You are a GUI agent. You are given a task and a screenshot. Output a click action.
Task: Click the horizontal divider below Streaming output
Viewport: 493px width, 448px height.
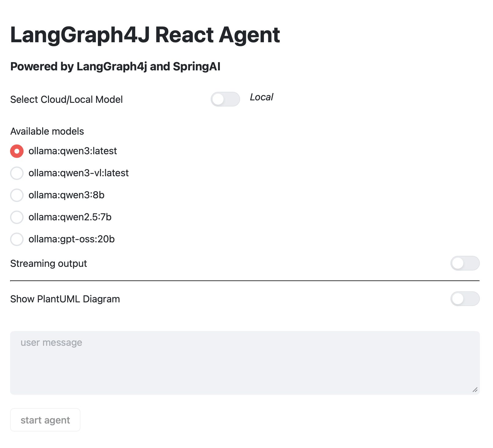pos(245,281)
